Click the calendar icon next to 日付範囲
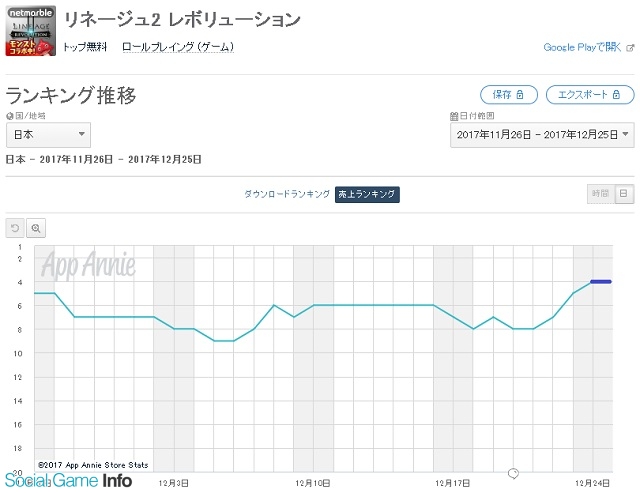Image resolution: width=640 pixels, height=493 pixels. pyautogui.click(x=454, y=116)
